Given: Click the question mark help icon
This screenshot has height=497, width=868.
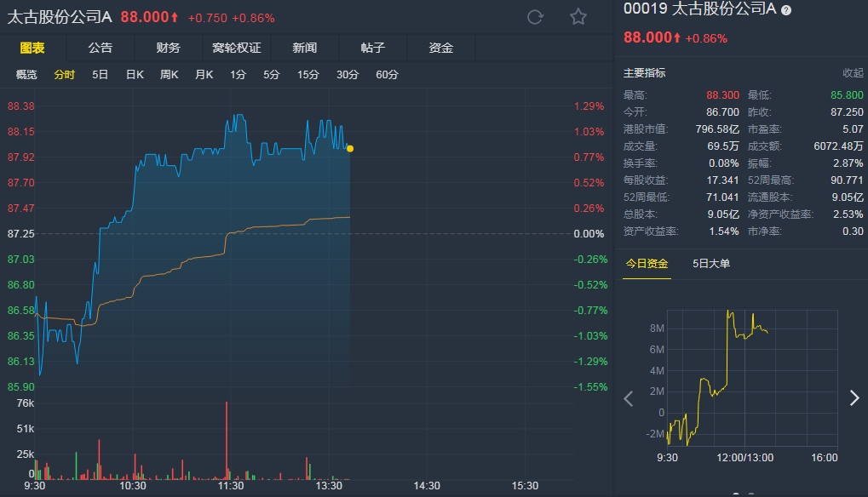Looking at the screenshot, I should tap(786, 10).
